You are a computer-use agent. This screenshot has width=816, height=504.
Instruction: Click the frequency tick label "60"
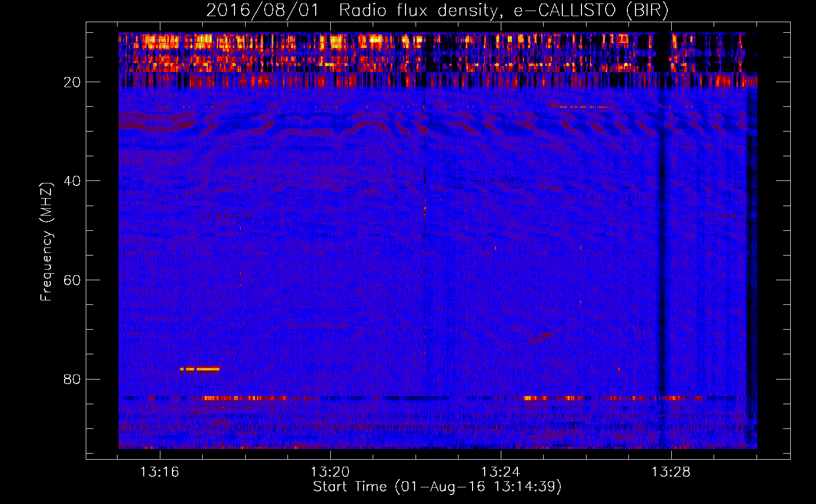click(x=72, y=280)
